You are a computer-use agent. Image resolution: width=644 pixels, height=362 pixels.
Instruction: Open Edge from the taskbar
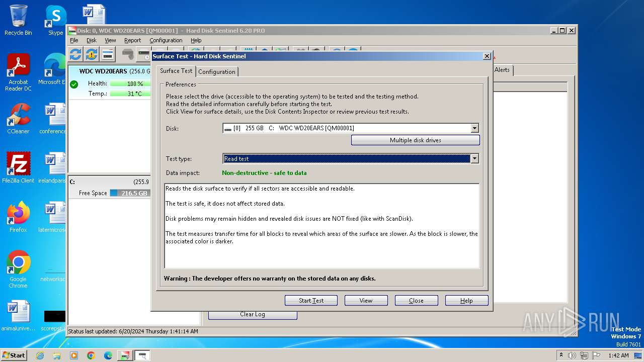[x=108, y=355]
